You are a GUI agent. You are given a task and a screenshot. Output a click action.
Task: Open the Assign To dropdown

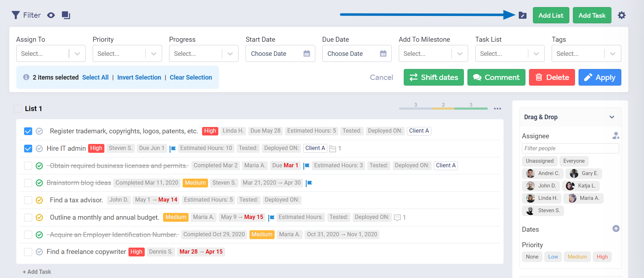(51, 54)
